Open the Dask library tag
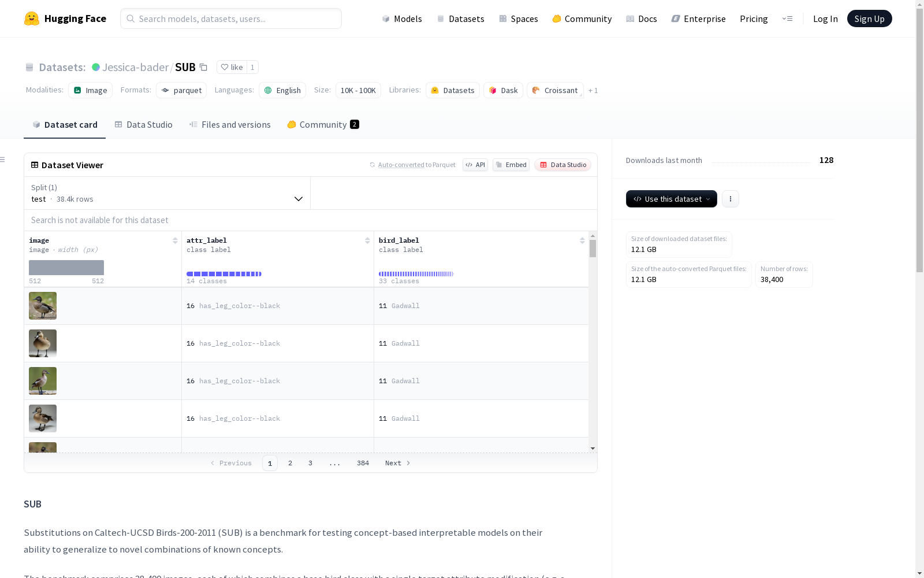This screenshot has width=924, height=578. (504, 90)
